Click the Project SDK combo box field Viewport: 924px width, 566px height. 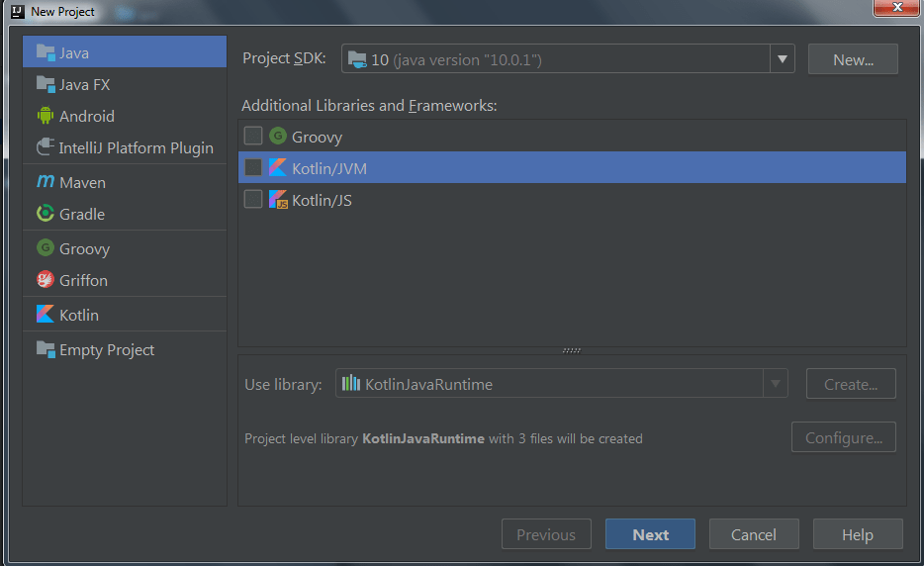point(568,59)
